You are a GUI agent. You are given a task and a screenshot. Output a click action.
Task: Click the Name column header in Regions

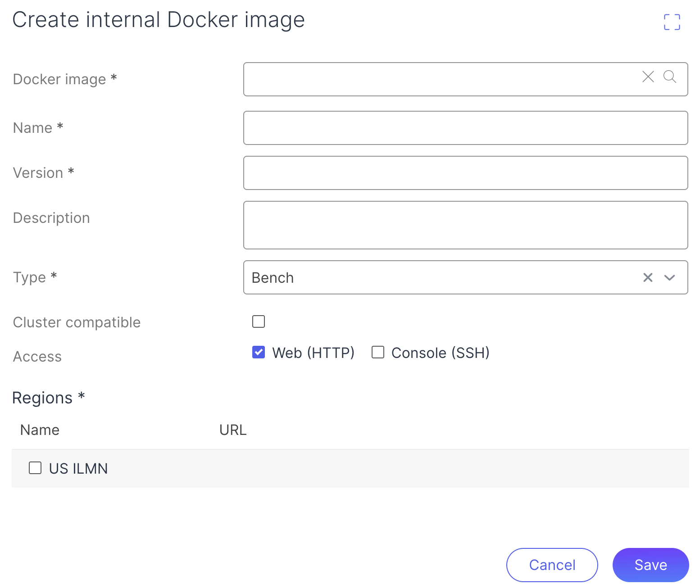click(40, 430)
